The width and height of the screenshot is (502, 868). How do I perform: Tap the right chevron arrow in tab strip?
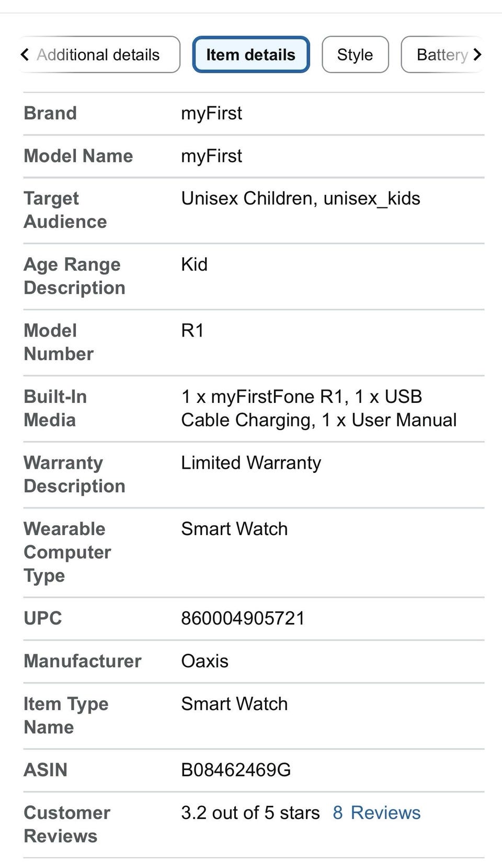click(477, 54)
